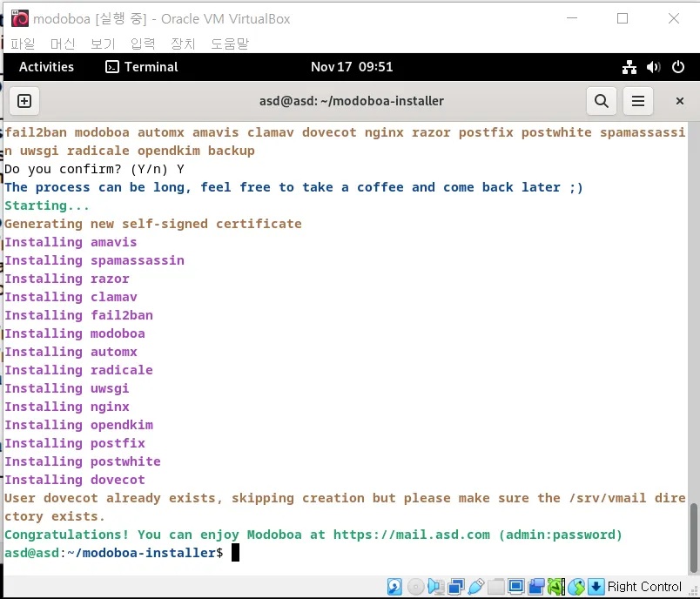Open the 파일 menu in VirtualBox
The image size is (700, 599).
[23, 43]
